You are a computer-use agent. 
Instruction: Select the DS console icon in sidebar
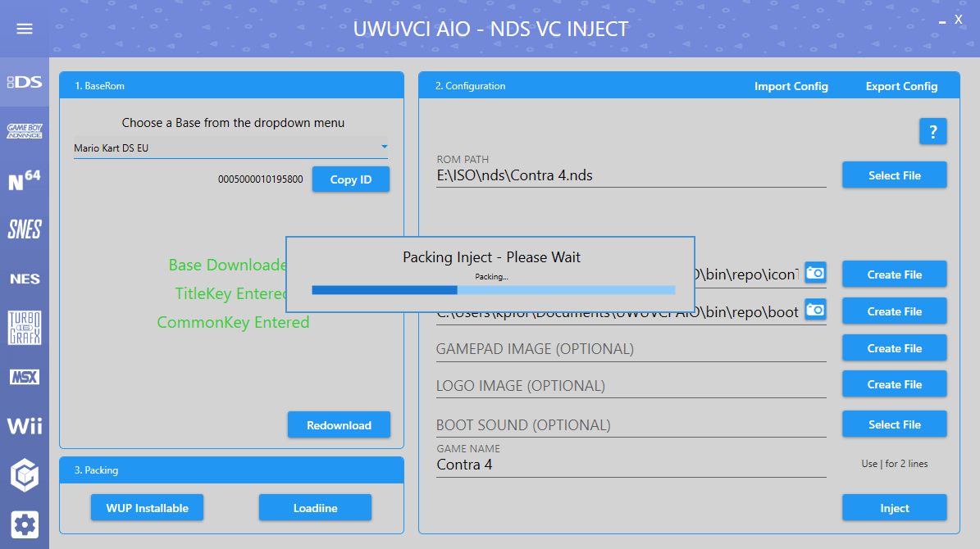coord(24,82)
